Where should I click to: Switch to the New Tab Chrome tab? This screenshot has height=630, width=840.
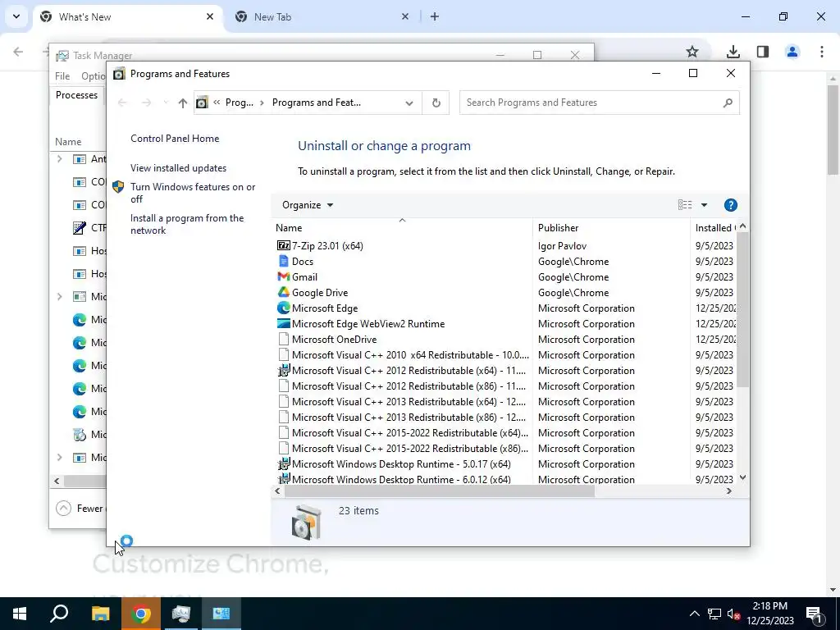click(322, 17)
